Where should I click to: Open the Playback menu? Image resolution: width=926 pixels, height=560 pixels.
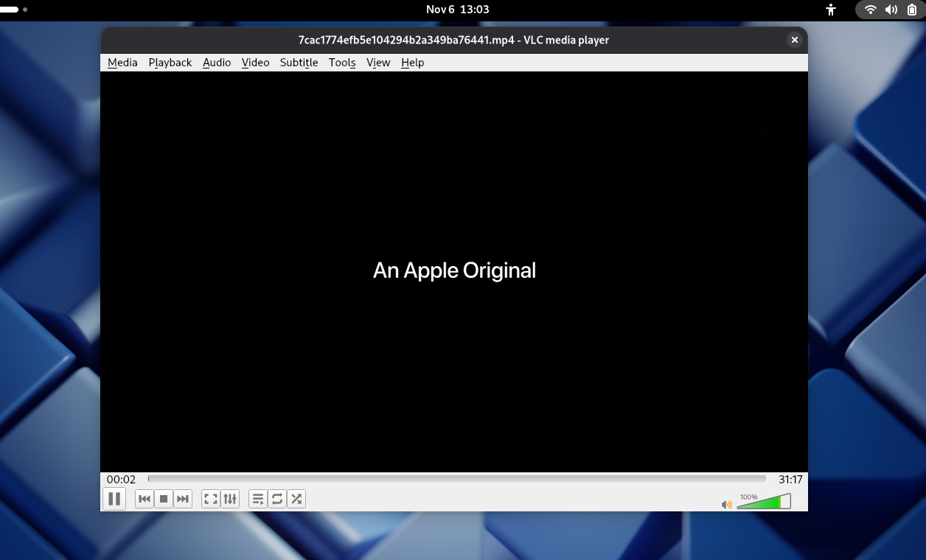point(170,63)
